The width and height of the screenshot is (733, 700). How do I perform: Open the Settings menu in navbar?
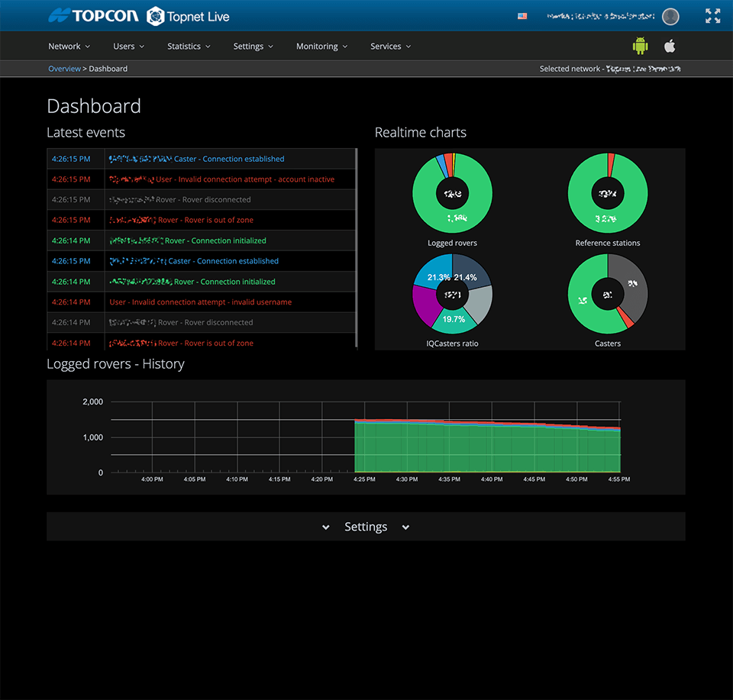point(253,47)
